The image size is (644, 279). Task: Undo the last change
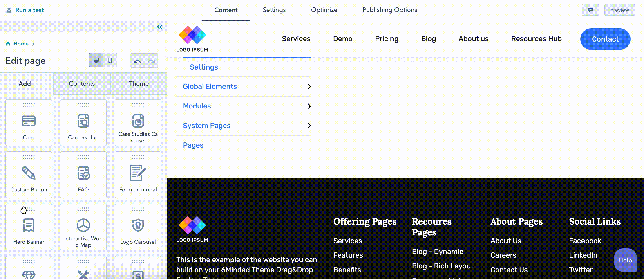pyautogui.click(x=137, y=61)
